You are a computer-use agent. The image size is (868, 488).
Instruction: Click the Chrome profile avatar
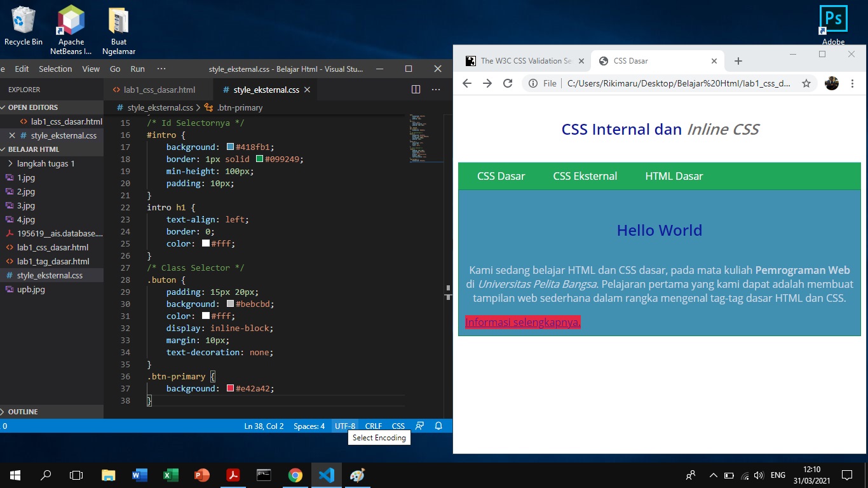(x=831, y=83)
